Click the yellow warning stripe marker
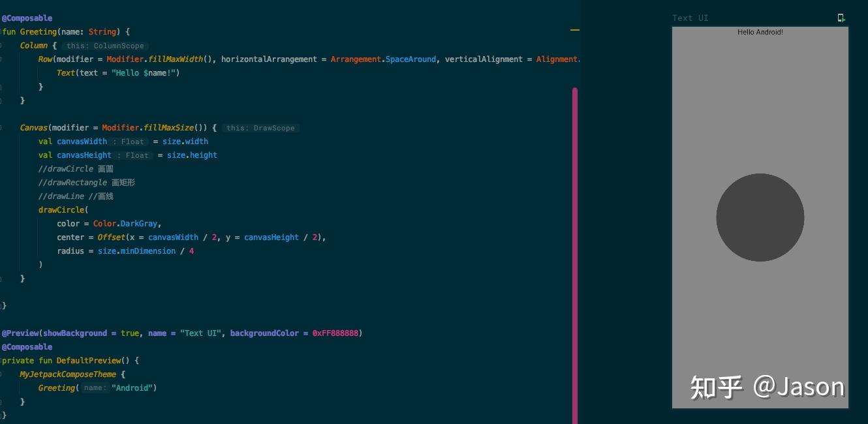This screenshot has width=868, height=424. (575, 30)
